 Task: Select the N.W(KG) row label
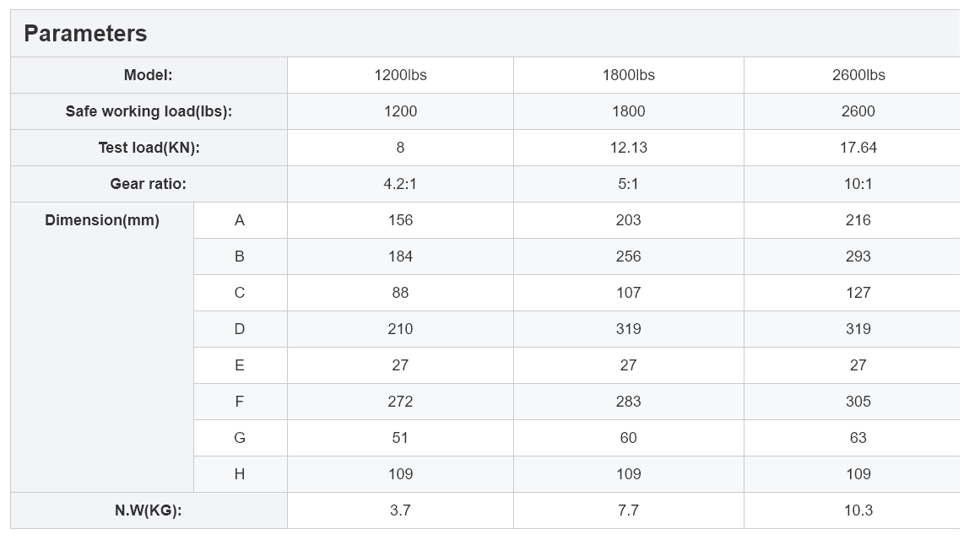pyautogui.click(x=149, y=510)
